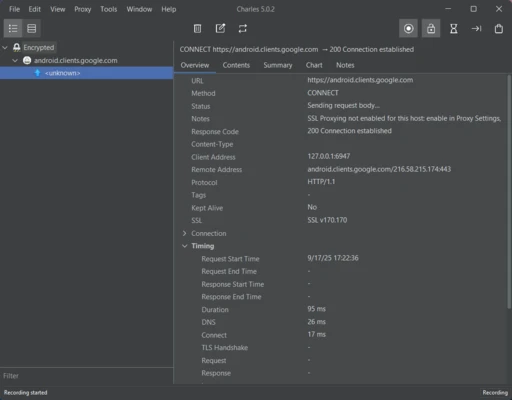Click the Remote Address value with 216.58.215.174
Image resolution: width=512 pixels, height=400 pixels.
(379, 169)
